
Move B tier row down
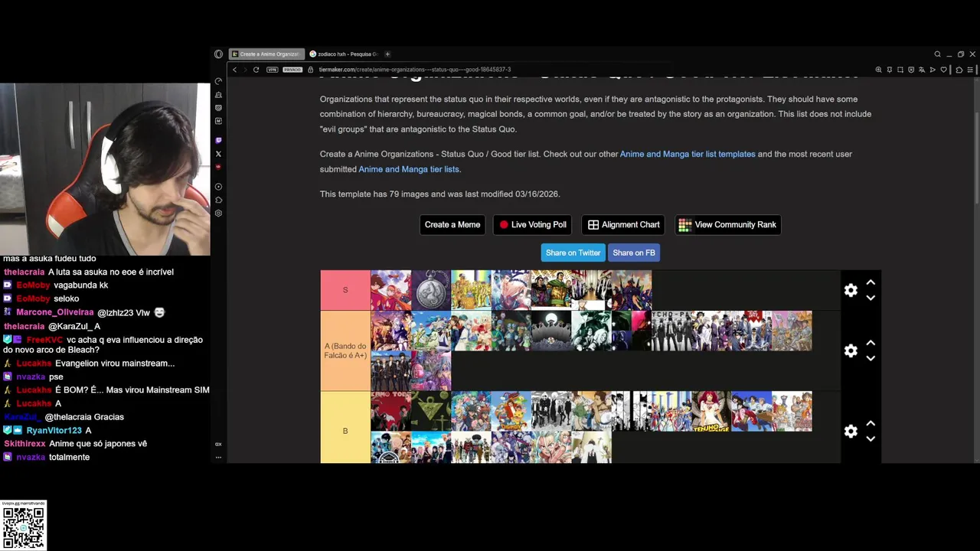[x=871, y=439]
